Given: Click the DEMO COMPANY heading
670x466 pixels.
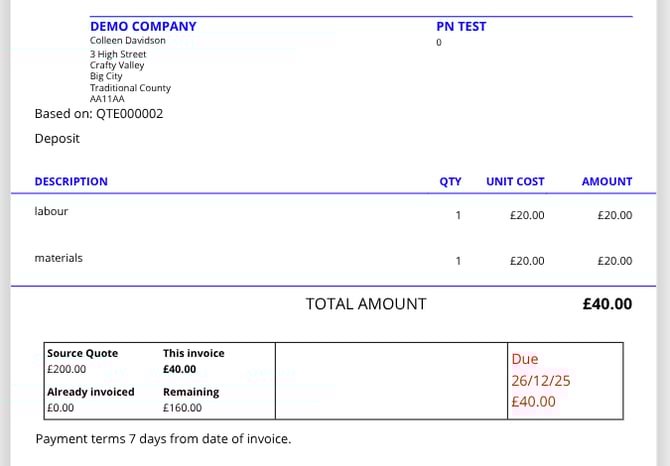Looking at the screenshot, I should pyautogui.click(x=143, y=26).
